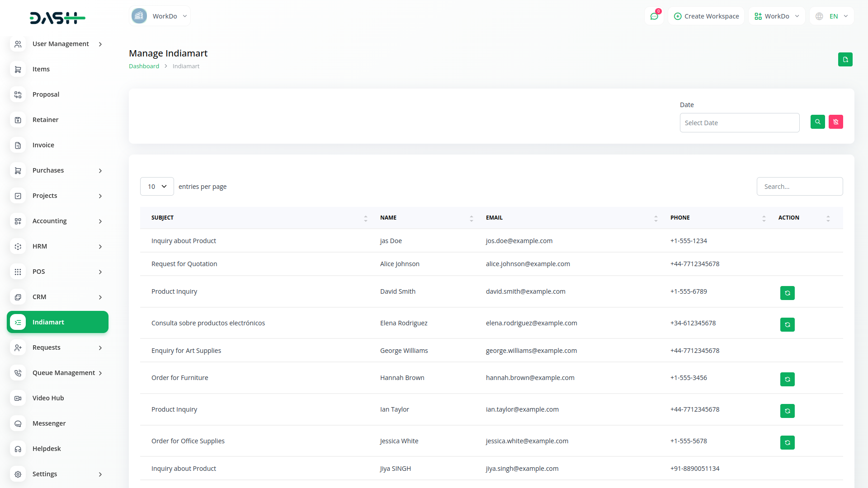This screenshot has height=488, width=868.
Task: Open the entries per page dropdown
Action: pos(157,187)
